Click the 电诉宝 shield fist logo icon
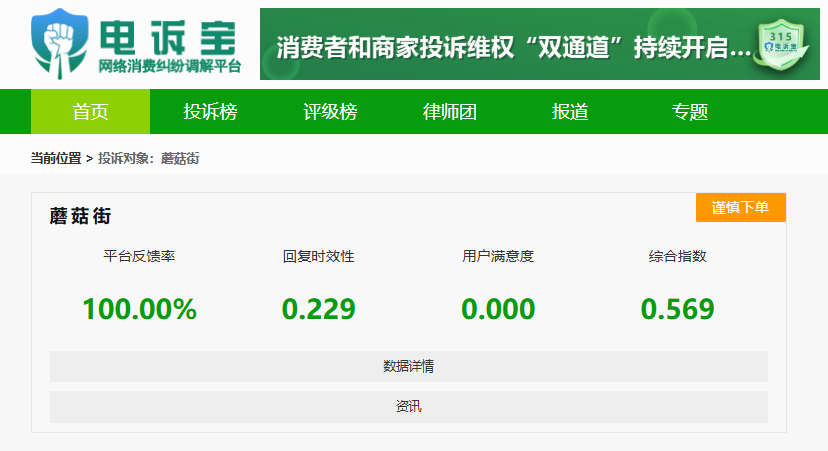 pos(60,44)
